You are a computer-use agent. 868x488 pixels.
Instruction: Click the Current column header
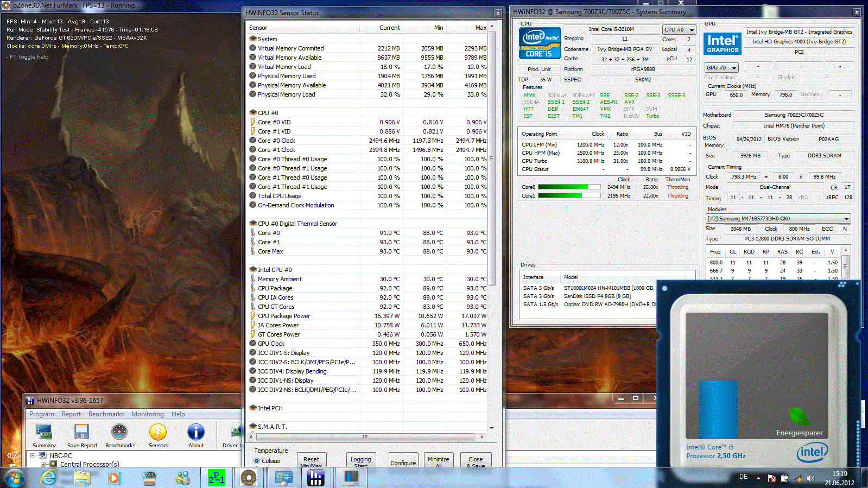[382, 28]
